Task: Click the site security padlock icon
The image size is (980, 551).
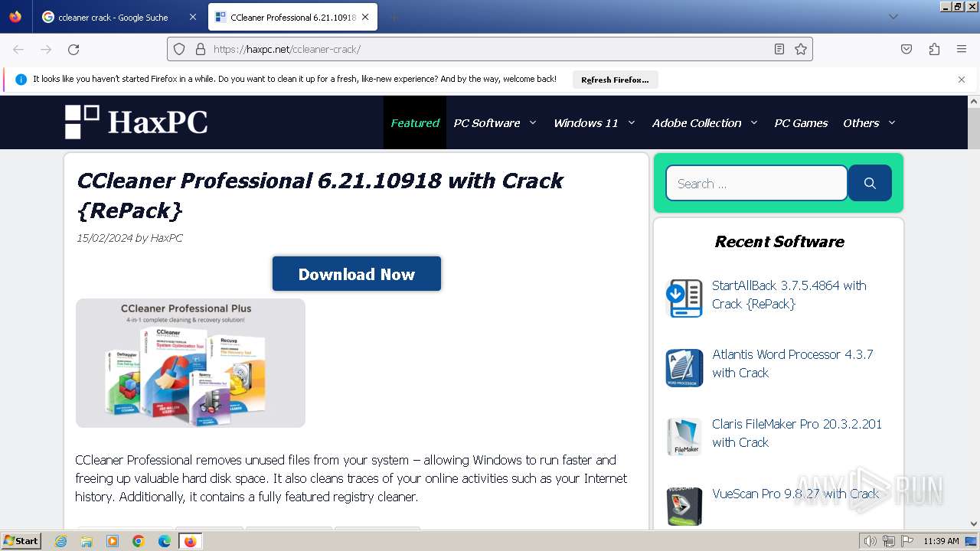Action: point(201,49)
